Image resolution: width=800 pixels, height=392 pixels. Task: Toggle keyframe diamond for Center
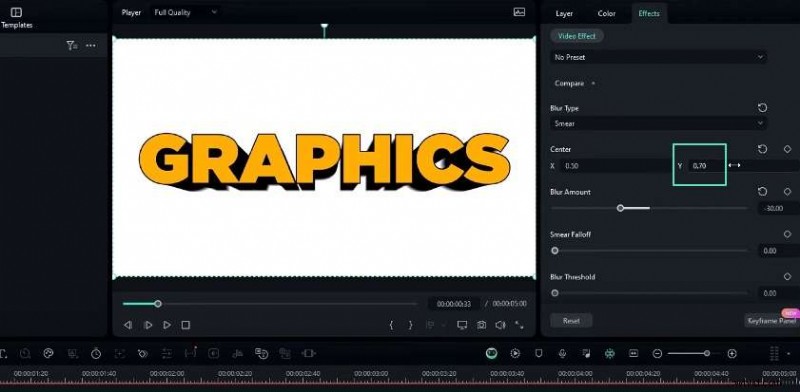coord(787,149)
